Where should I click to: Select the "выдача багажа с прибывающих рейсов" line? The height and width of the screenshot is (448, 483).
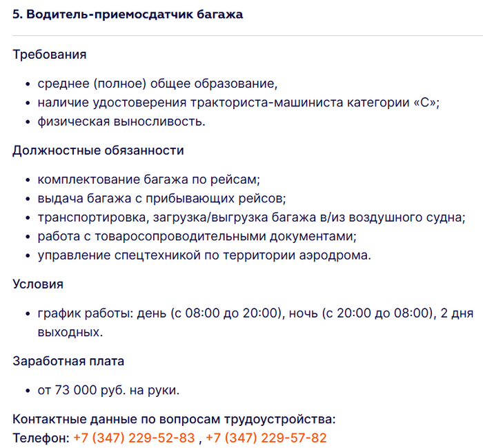162,198
